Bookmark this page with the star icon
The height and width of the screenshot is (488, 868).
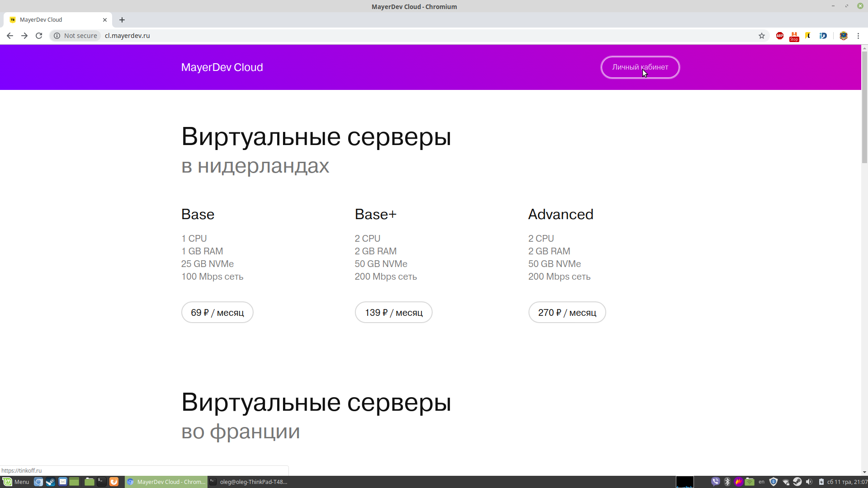coord(762,36)
